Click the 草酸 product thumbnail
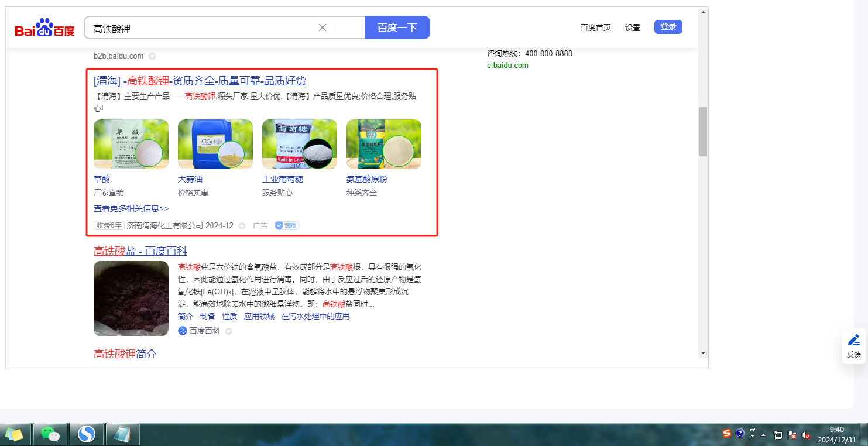 131,144
